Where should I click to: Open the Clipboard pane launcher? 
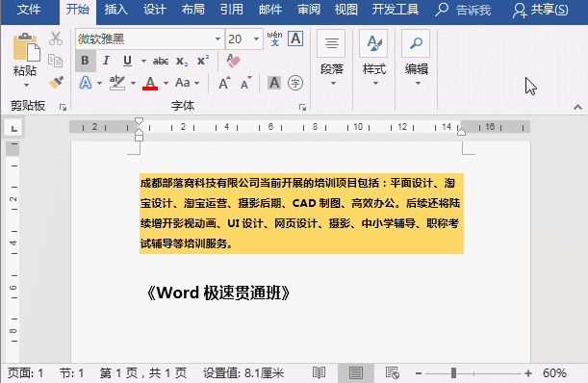tap(63, 108)
